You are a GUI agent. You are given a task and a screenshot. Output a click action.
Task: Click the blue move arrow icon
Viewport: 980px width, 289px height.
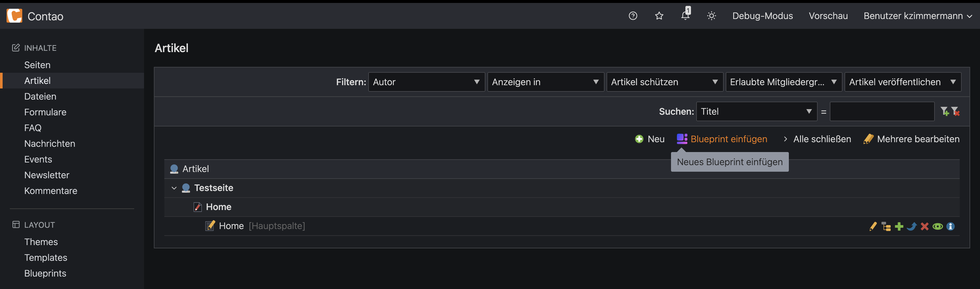(912, 226)
